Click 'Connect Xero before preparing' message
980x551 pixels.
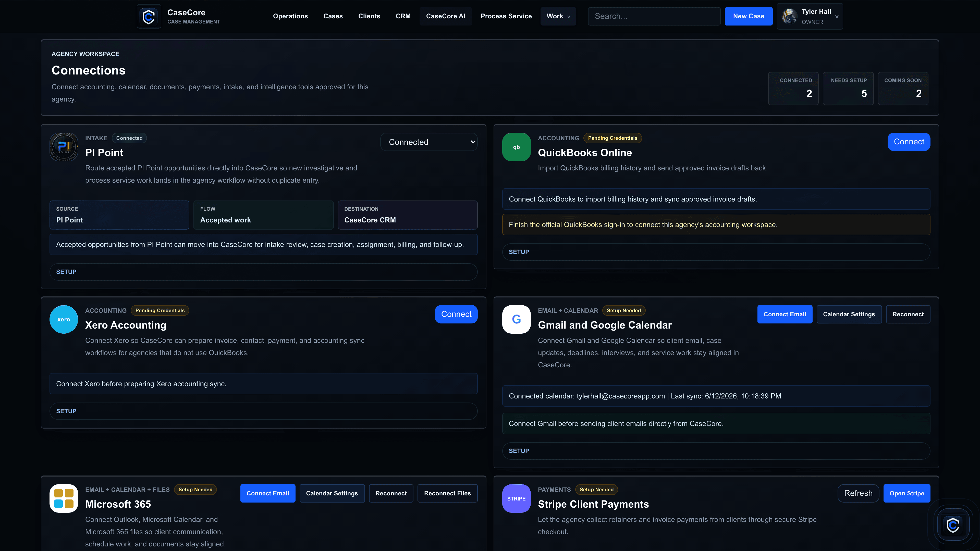[263, 384]
